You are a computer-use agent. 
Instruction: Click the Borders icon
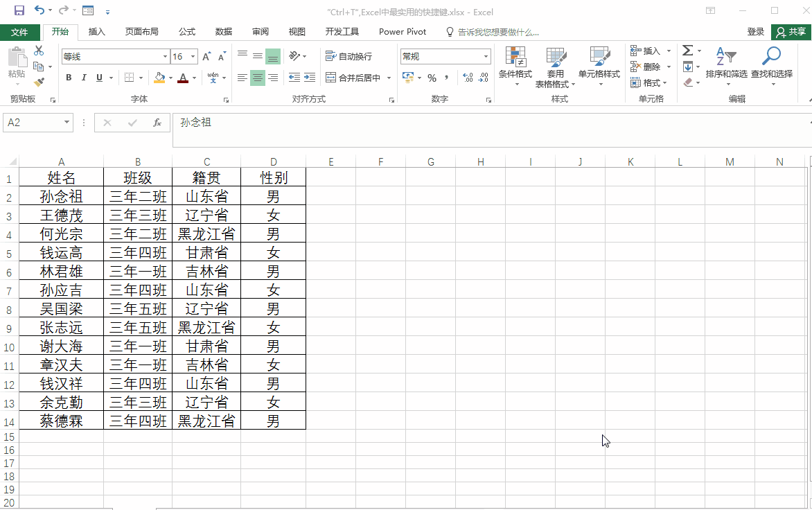[130, 78]
